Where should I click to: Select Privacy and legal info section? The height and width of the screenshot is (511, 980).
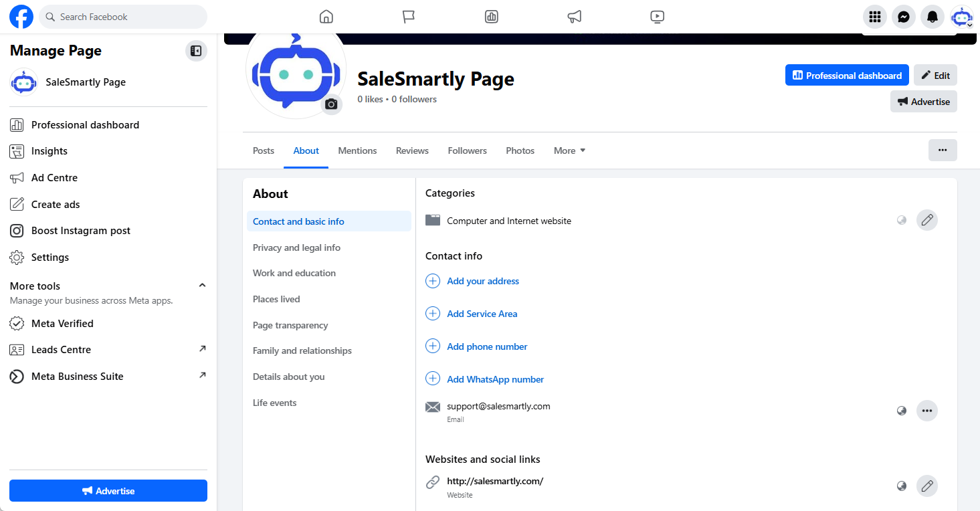pos(296,247)
